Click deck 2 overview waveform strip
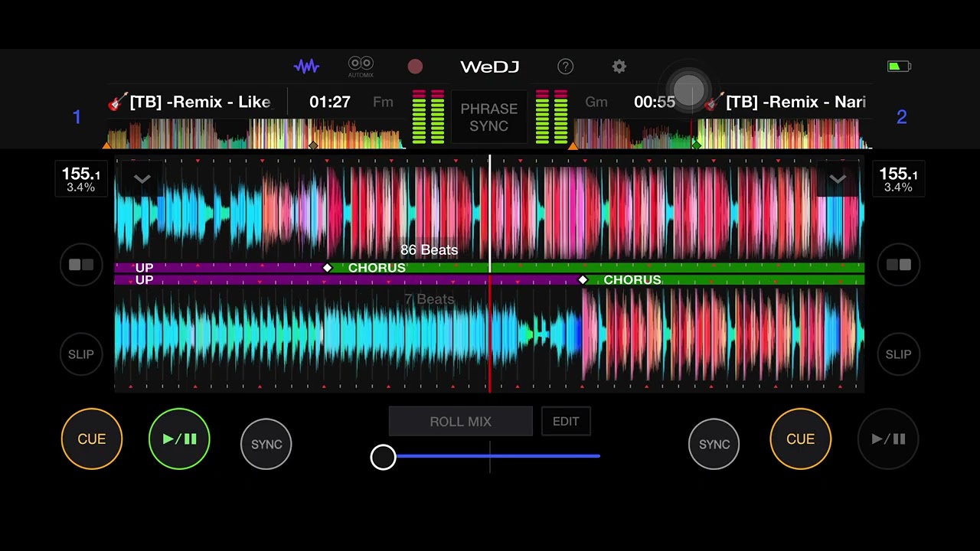This screenshot has height=551, width=980. tap(721, 134)
